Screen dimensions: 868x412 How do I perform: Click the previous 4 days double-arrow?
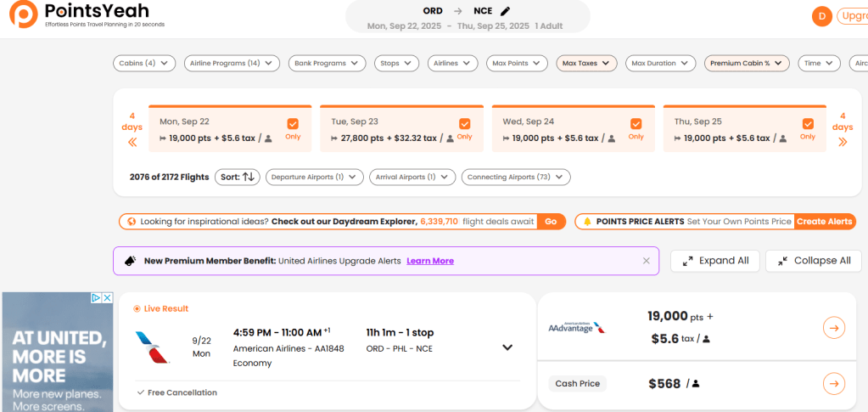(132, 142)
